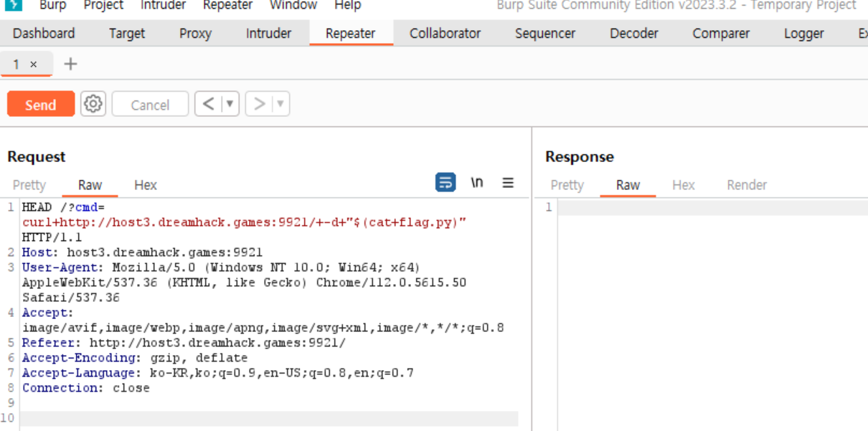Screen dimensions: 868x431
Task: Open the Intruder menu
Action: [x=163, y=5]
